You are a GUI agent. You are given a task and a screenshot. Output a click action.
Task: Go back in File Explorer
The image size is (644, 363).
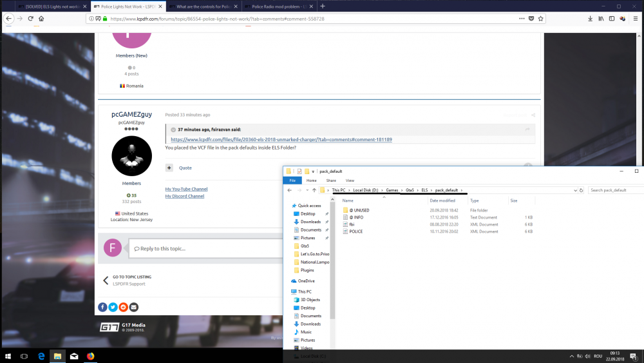[x=290, y=190]
